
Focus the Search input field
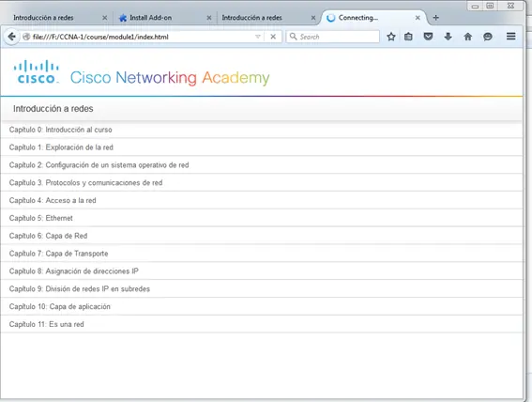332,37
